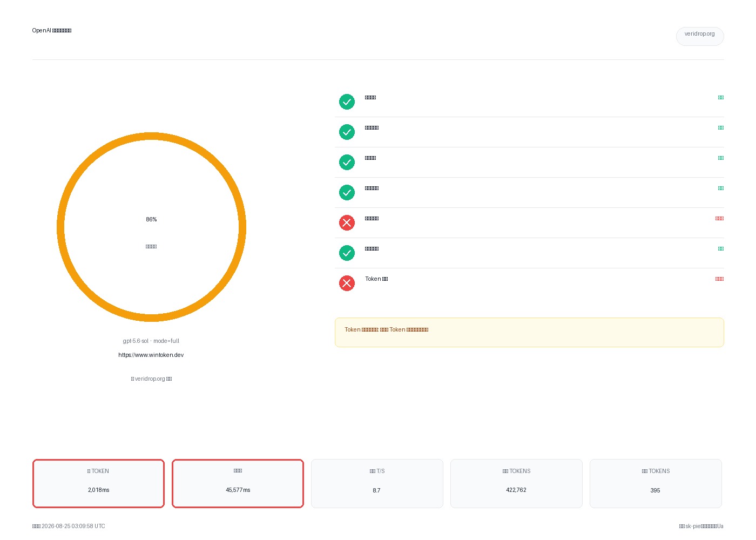Click the TOKENS card showing 395
This screenshot has height=540, width=756.
(x=656, y=483)
